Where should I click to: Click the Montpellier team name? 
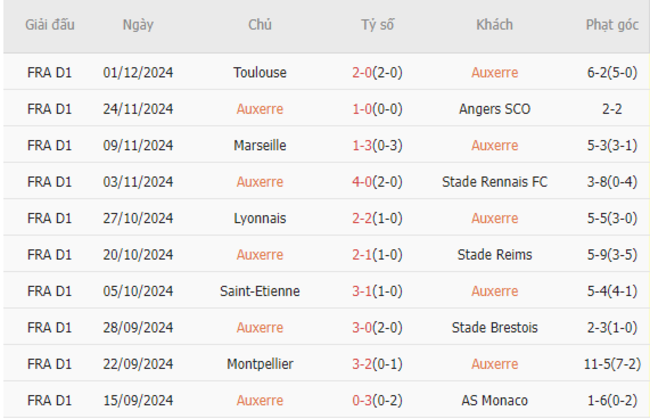pyautogui.click(x=260, y=364)
